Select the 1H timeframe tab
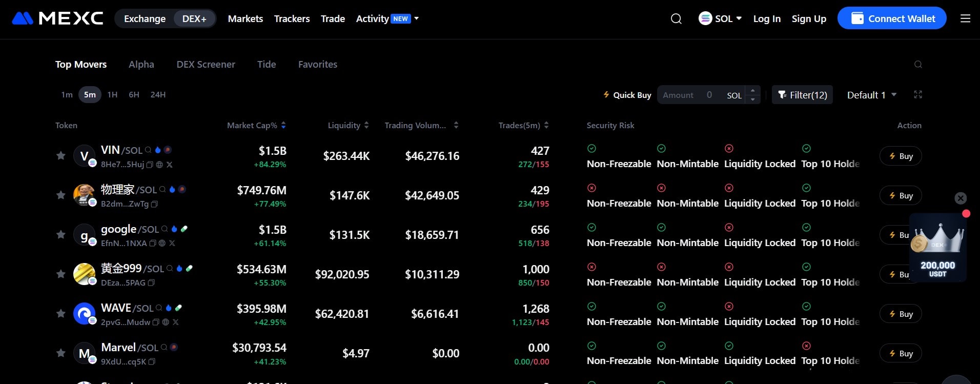Image resolution: width=980 pixels, height=384 pixels. click(112, 95)
